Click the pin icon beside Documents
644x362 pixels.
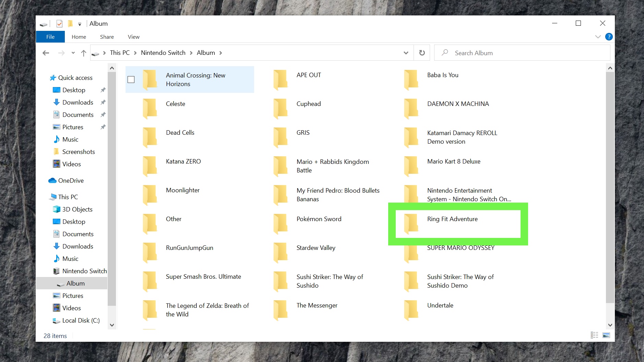[103, 115]
